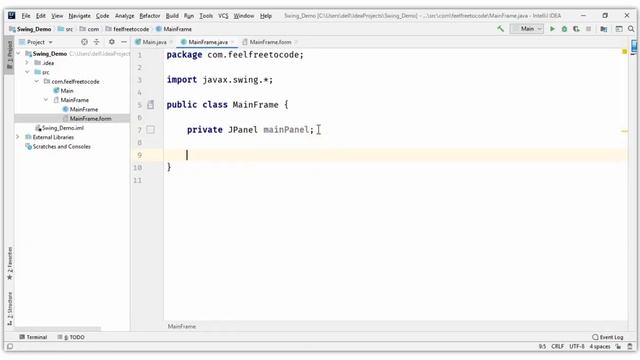Click the toolbar icon left of the Search Everywhere magnifier
Image resolution: width=640 pixels, height=360 pixels.
point(619,29)
